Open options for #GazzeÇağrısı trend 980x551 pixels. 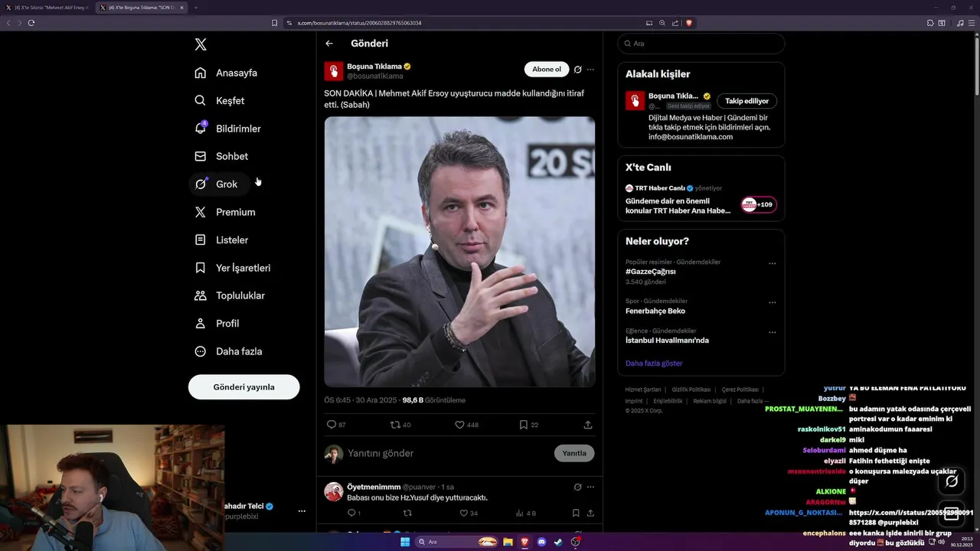click(x=772, y=263)
